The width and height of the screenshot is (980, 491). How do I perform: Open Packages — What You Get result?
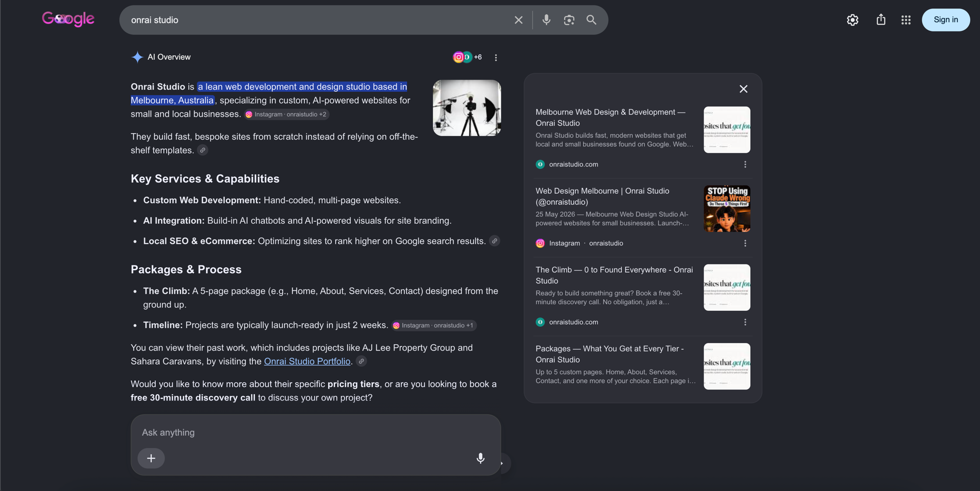pyautogui.click(x=610, y=354)
